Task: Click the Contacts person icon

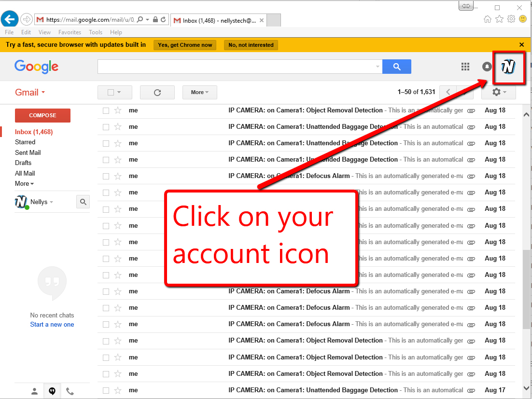Action: point(34,391)
